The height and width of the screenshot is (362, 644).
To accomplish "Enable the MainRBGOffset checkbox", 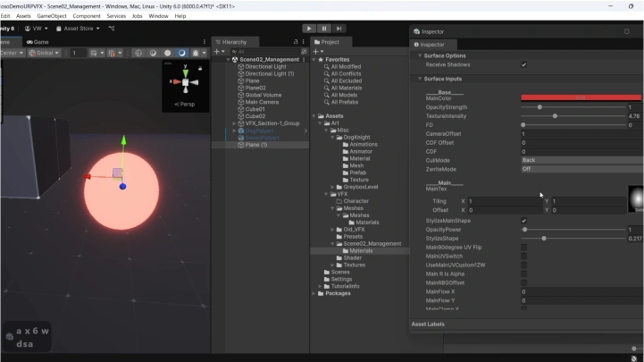I will [523, 282].
